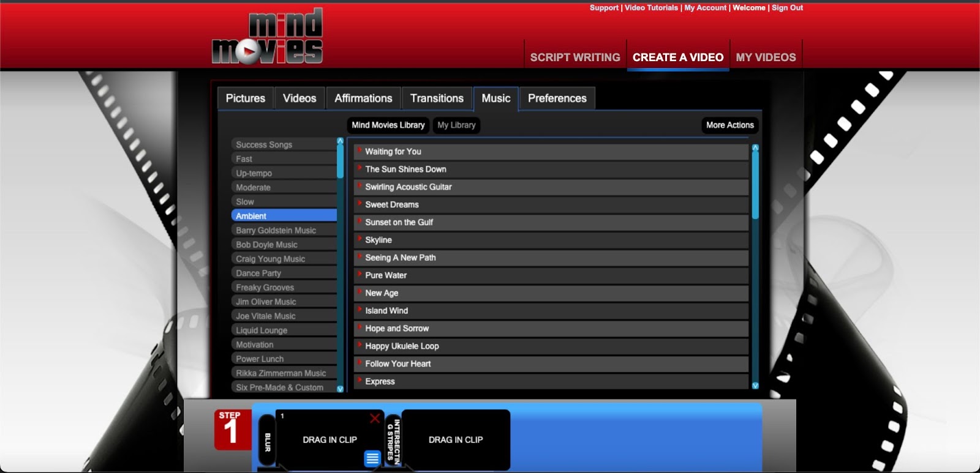This screenshot has height=473, width=980.
Task: Click the category list scrollbar thumb
Action: pos(340,162)
